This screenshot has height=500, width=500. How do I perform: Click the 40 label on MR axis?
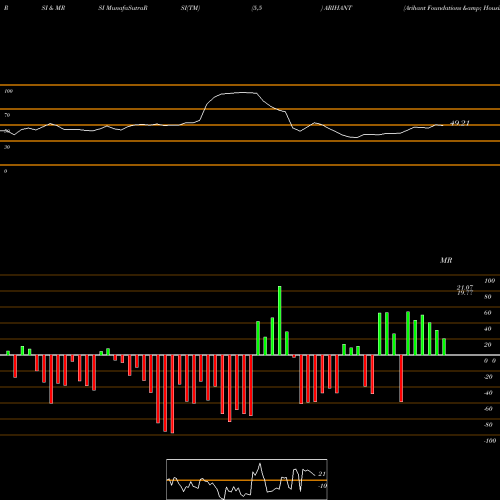488,329
